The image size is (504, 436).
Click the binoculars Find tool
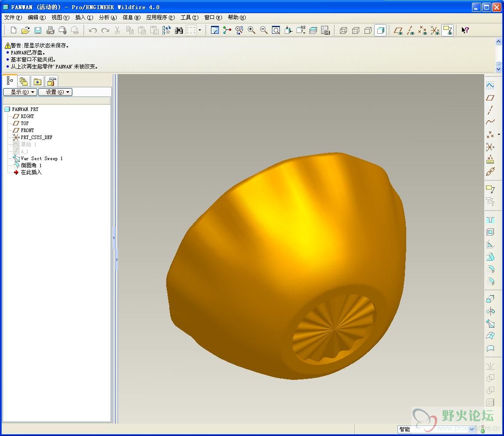(179, 30)
